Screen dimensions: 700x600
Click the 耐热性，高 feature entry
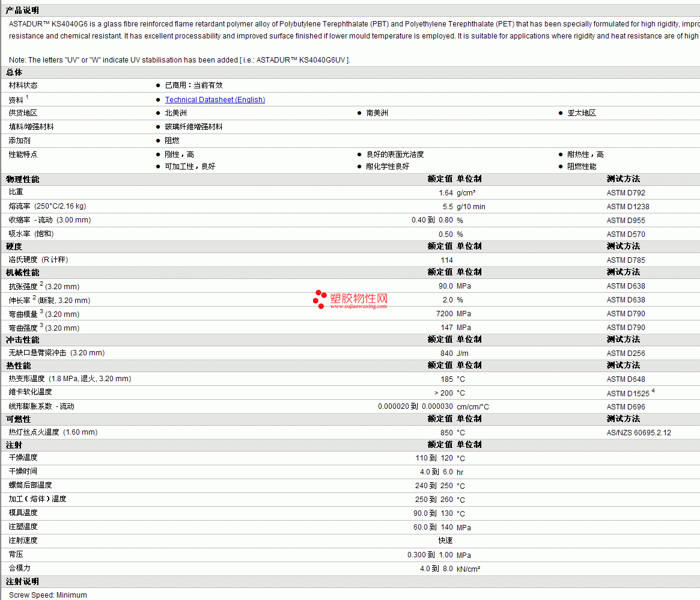click(585, 155)
